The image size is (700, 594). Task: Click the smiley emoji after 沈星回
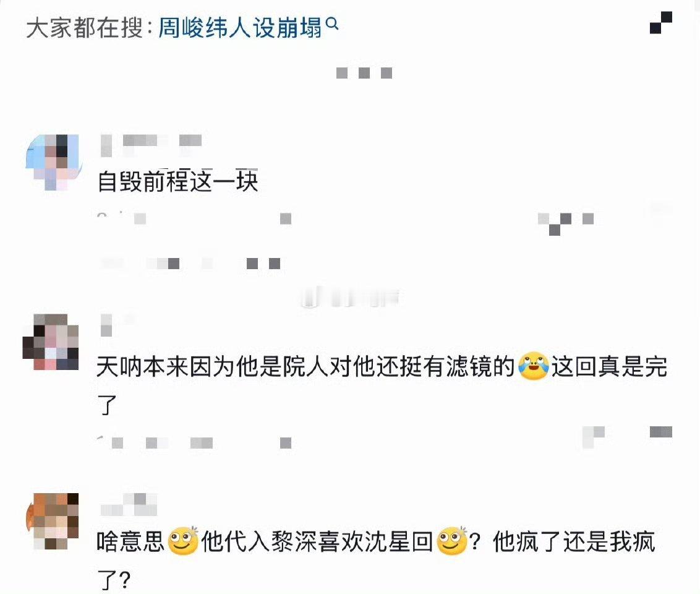tap(452, 540)
